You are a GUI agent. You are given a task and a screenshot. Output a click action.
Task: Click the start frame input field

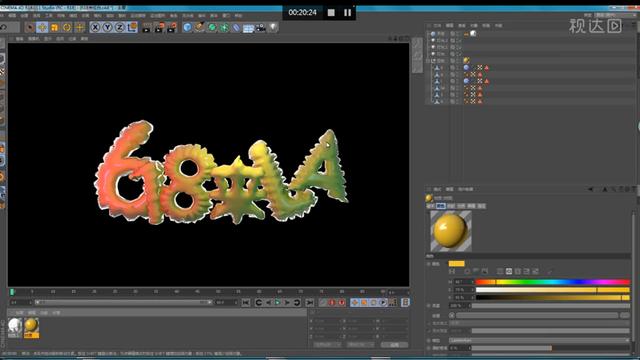20,302
